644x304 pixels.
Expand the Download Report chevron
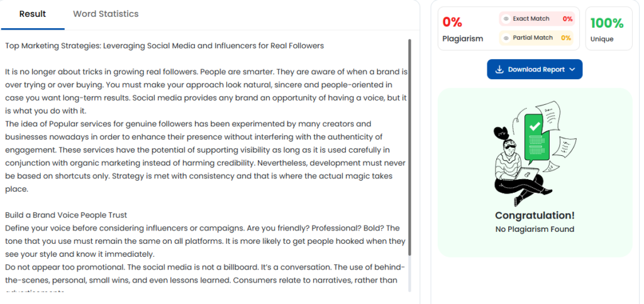click(x=572, y=70)
